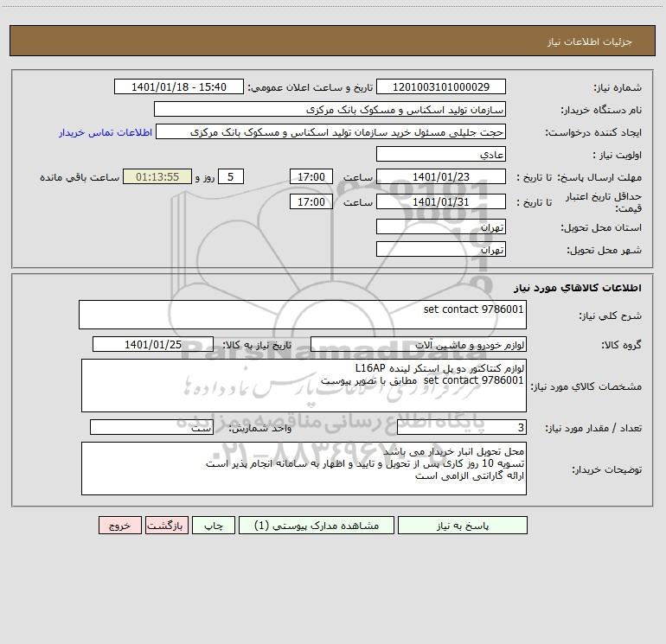Click the price validity date 1401/01/31
Screen dimensions: 666x644
click(x=441, y=201)
